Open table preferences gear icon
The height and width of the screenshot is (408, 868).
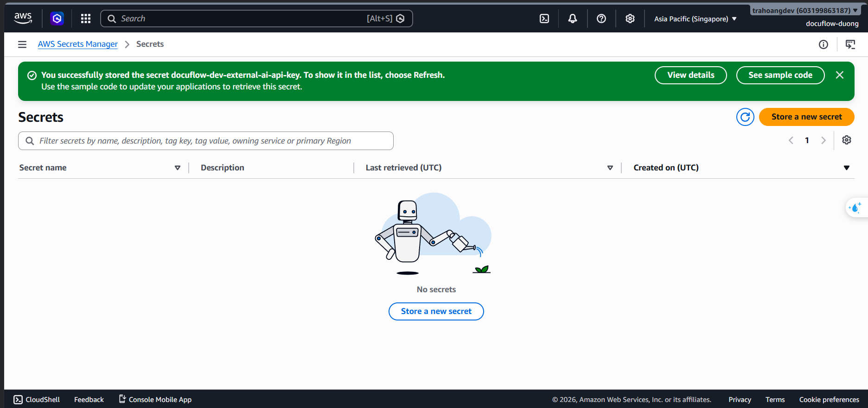(847, 140)
